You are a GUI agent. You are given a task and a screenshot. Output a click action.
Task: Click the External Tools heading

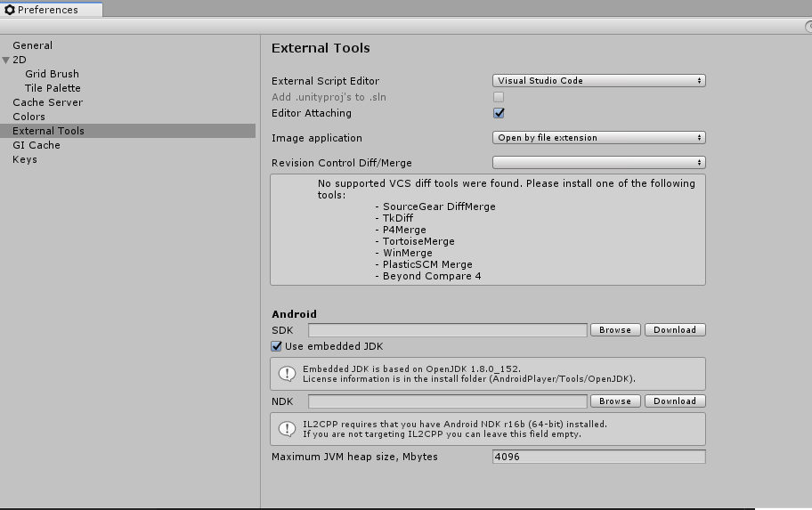[321, 48]
